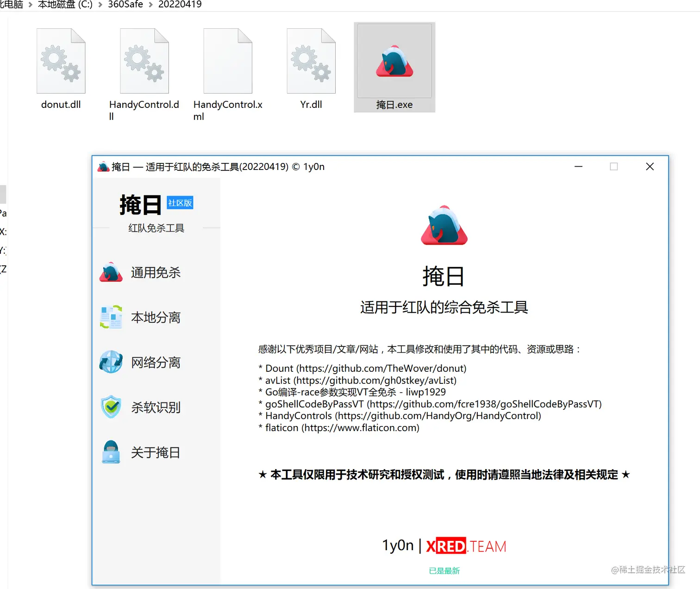Click the 掩日 title under main logo

[444, 276]
